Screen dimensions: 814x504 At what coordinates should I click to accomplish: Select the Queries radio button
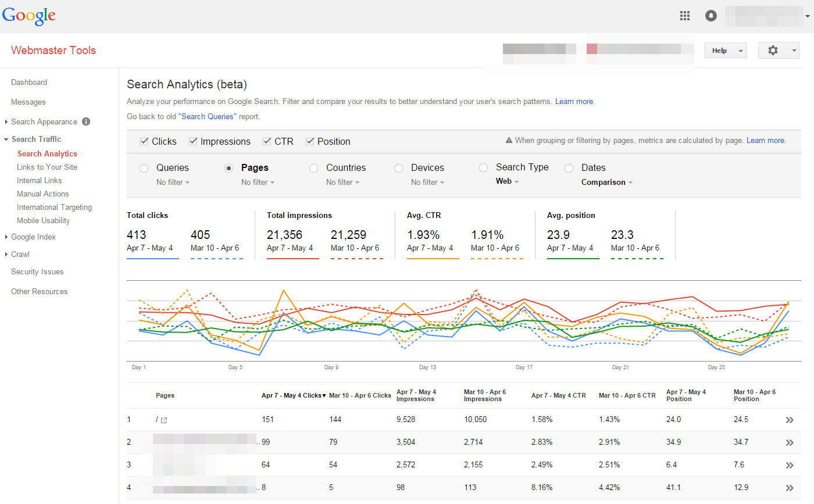(144, 168)
